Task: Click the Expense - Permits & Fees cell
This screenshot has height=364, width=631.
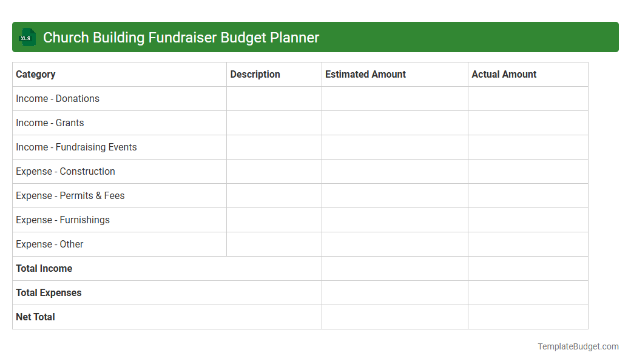Action: [x=70, y=195]
